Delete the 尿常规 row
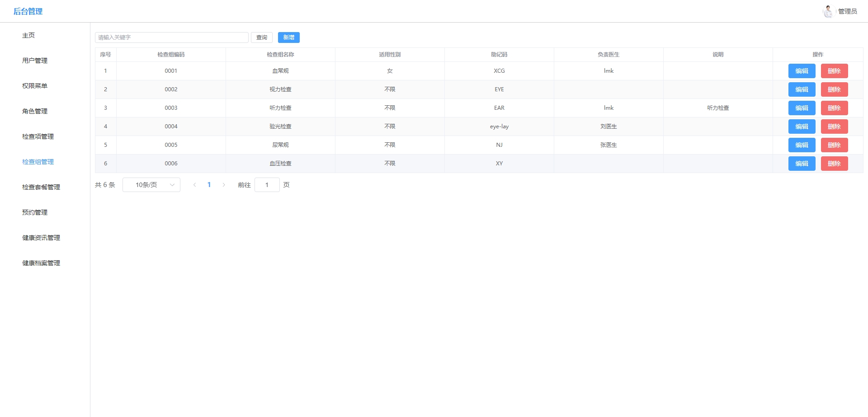The height and width of the screenshot is (417, 868). (x=835, y=145)
